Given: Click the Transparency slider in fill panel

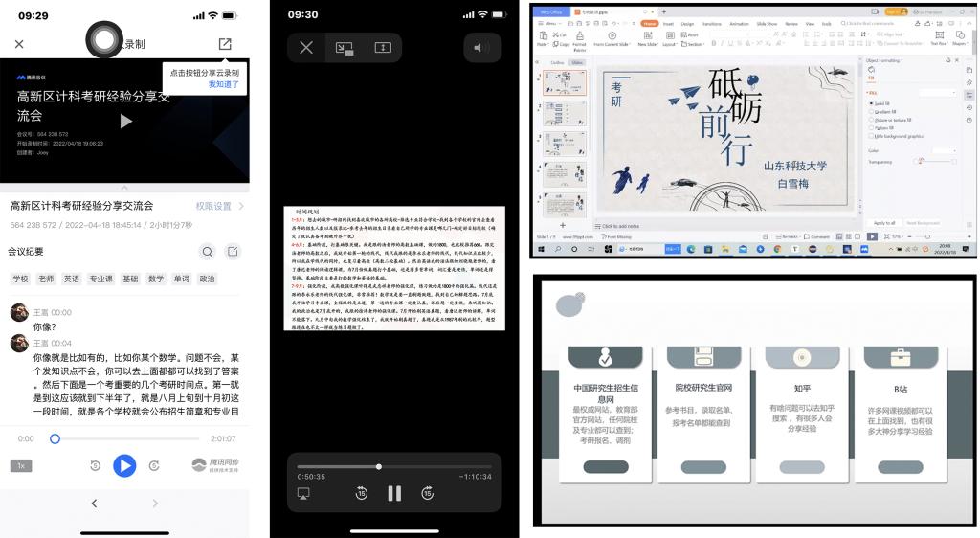Looking at the screenshot, I should [933, 162].
